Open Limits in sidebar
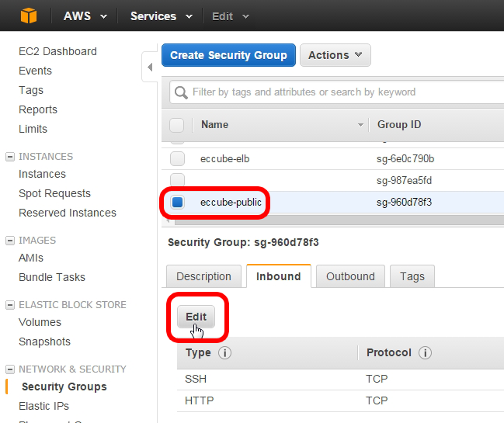The image size is (504, 423). (x=33, y=129)
